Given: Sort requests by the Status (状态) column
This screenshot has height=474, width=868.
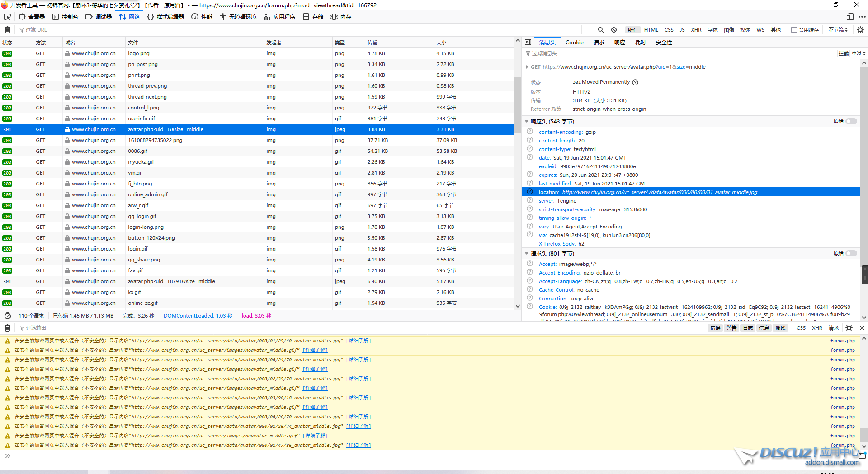Looking at the screenshot, I should point(16,43).
